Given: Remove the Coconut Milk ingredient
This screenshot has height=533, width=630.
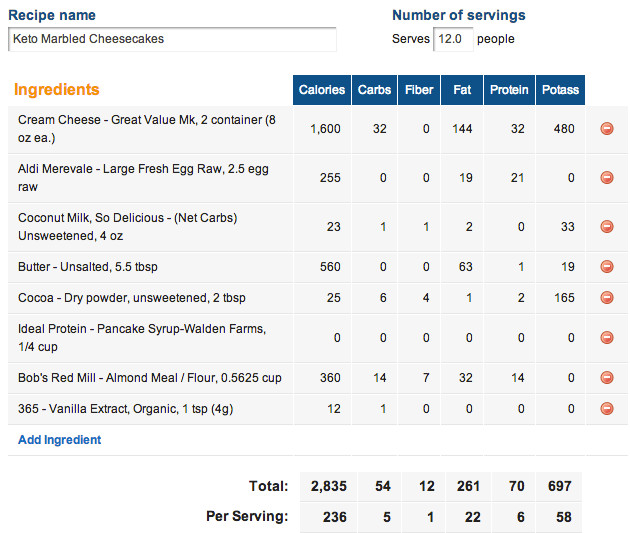Looking at the screenshot, I should click(x=607, y=227).
